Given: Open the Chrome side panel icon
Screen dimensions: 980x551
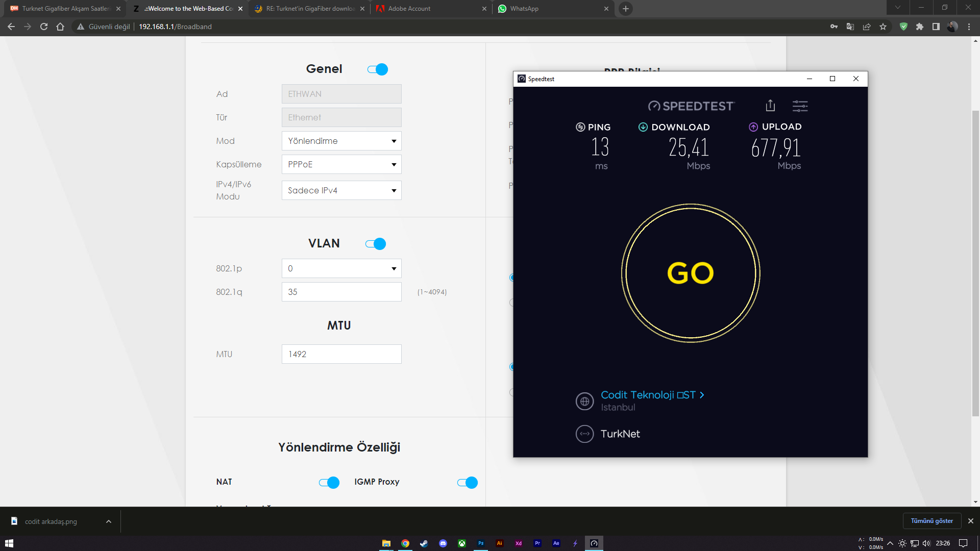Looking at the screenshot, I should [936, 27].
